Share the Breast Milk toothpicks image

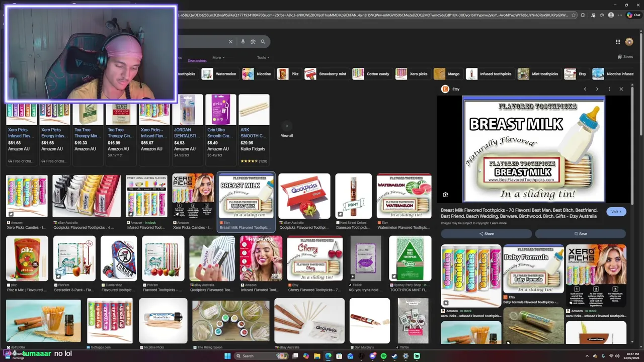(487, 234)
